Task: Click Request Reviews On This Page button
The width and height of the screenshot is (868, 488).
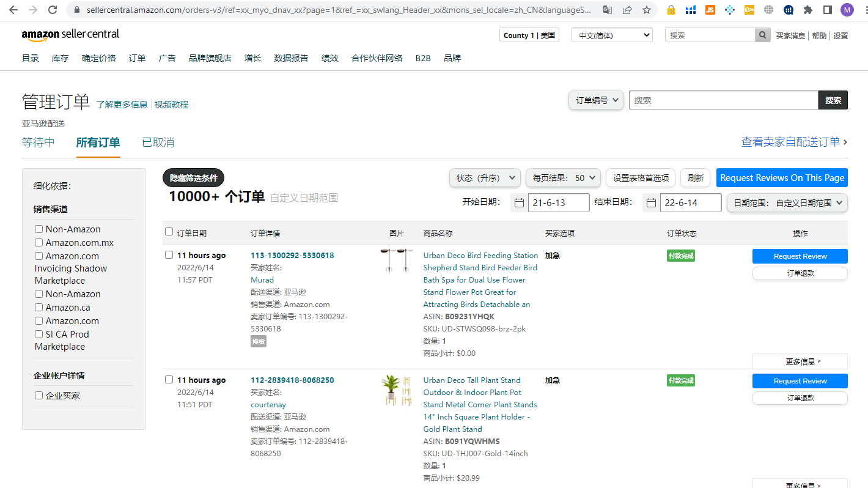Action: pos(782,178)
